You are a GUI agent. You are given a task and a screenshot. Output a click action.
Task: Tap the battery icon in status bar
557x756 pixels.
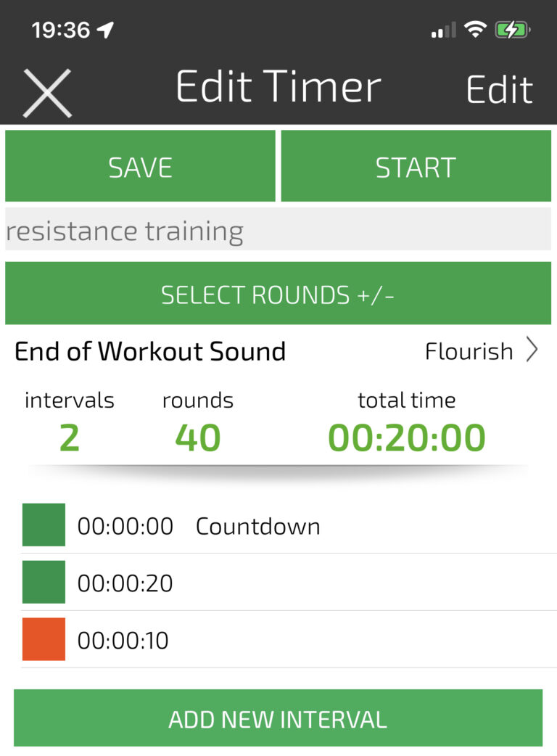point(512,30)
